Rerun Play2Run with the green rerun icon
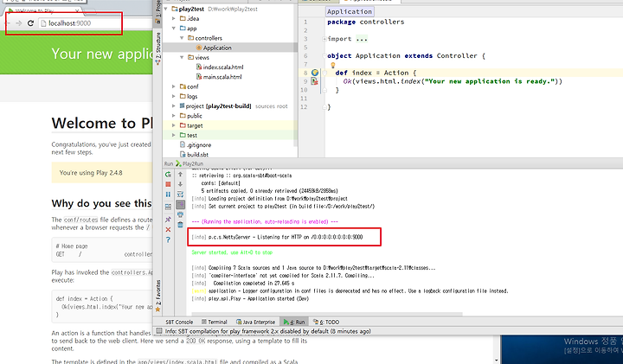623x364 pixels. coord(168,175)
